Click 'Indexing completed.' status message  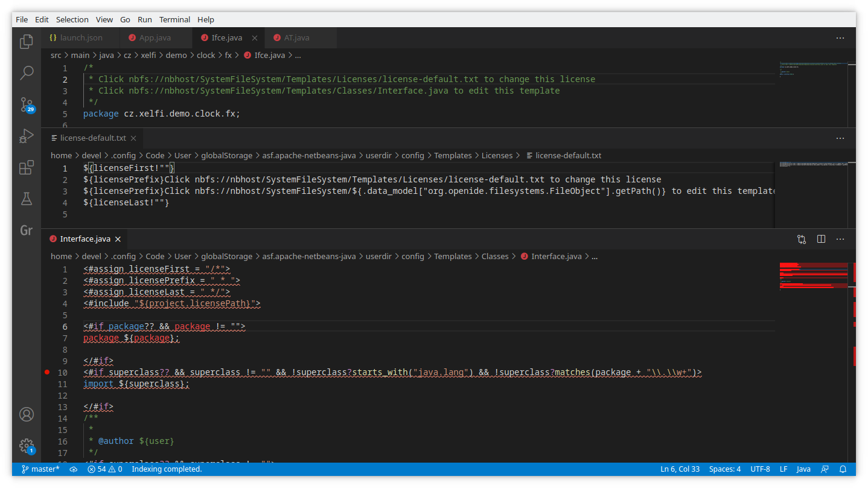pos(167,469)
